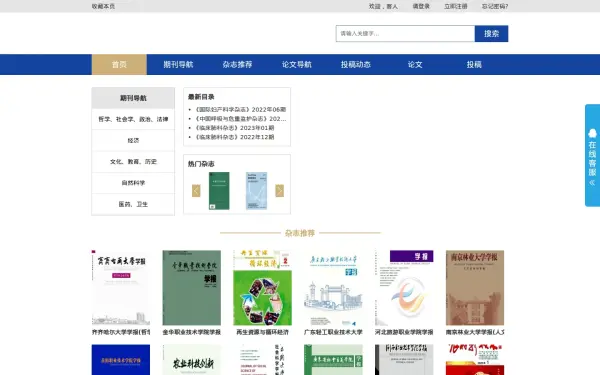Screen dimensions: 600x375
Task: Open the 期刊导航 menu item in blue bar
Action: tap(178, 64)
